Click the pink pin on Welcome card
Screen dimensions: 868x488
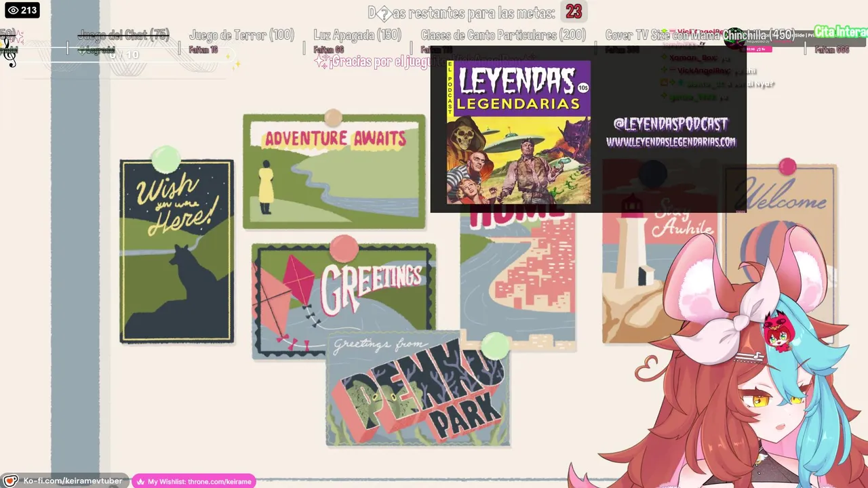(787, 166)
